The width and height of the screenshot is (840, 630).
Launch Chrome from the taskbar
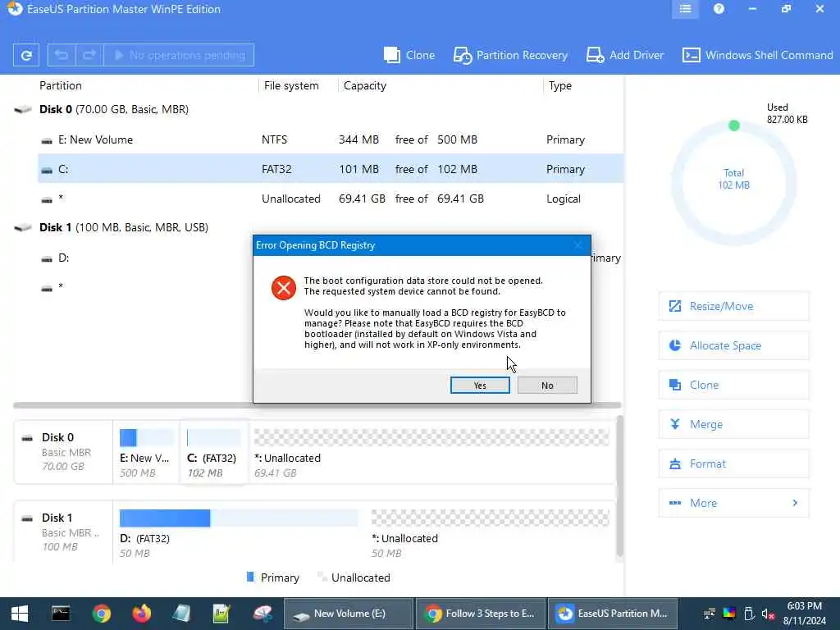(x=101, y=614)
